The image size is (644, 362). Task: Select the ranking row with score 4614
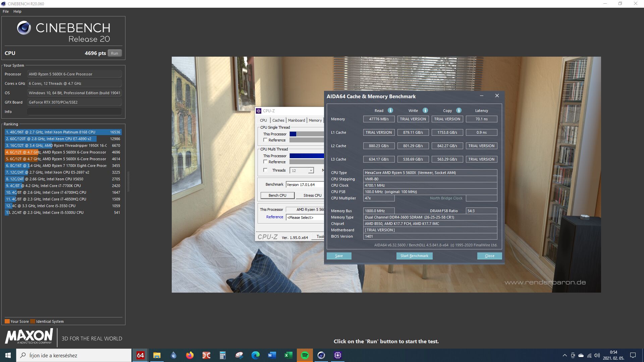pos(63,159)
